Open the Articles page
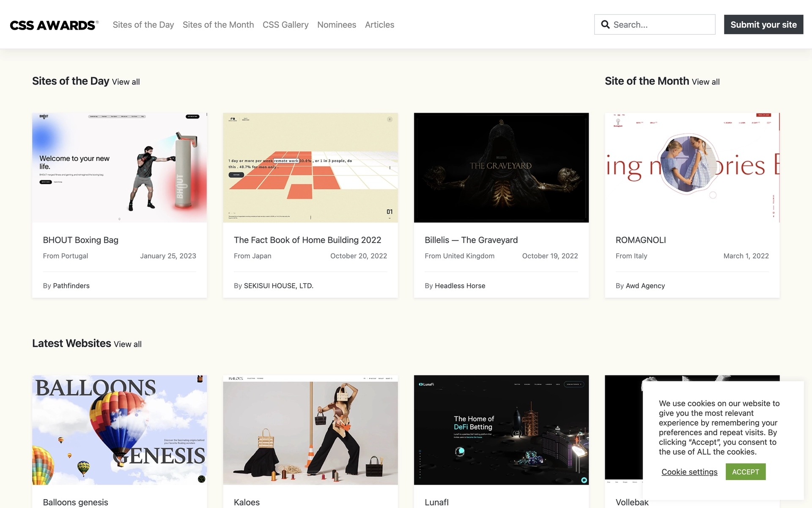This screenshot has width=812, height=508. [x=379, y=25]
